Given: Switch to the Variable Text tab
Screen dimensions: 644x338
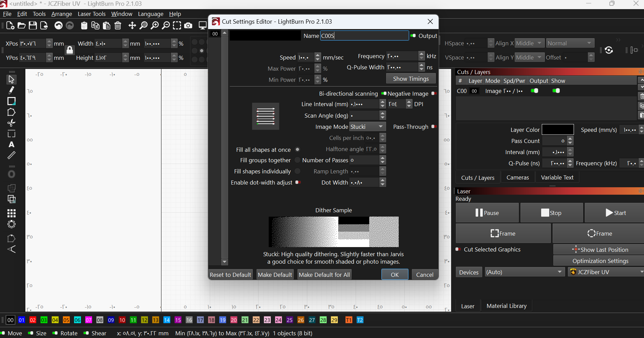Looking at the screenshot, I should (557, 177).
